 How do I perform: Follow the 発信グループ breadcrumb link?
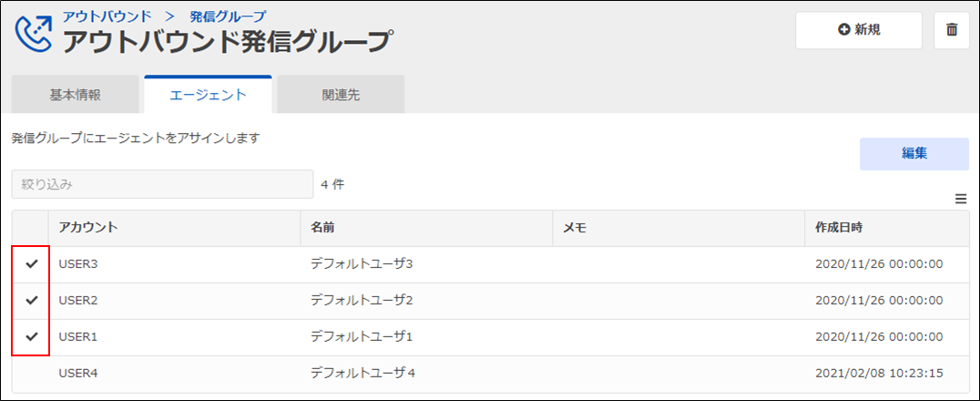228,15
